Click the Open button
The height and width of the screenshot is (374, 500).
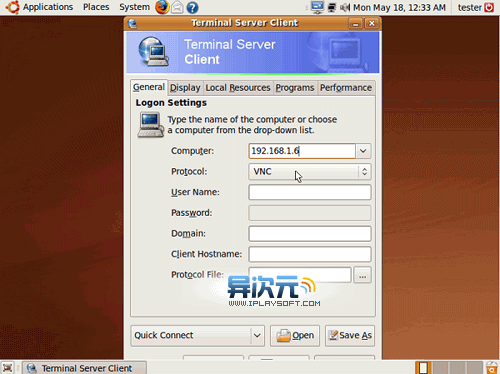pos(295,335)
